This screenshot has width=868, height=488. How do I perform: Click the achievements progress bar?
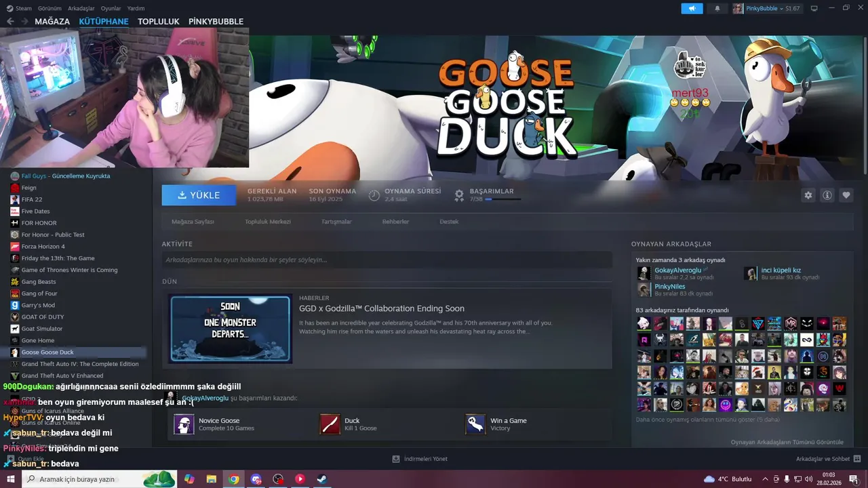(x=503, y=199)
